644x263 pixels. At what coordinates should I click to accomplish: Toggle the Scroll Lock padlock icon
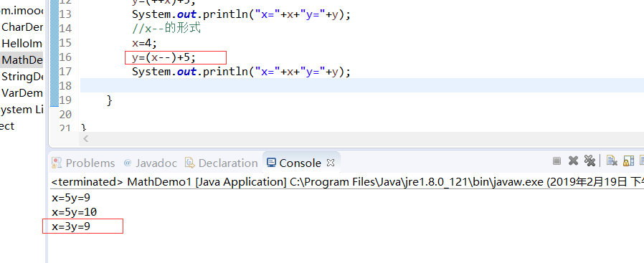tap(628, 161)
